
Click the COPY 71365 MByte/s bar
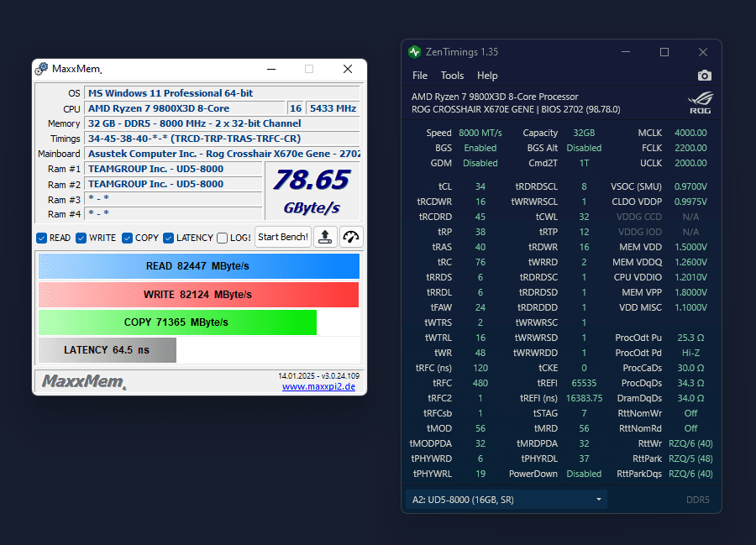pyautogui.click(x=177, y=322)
